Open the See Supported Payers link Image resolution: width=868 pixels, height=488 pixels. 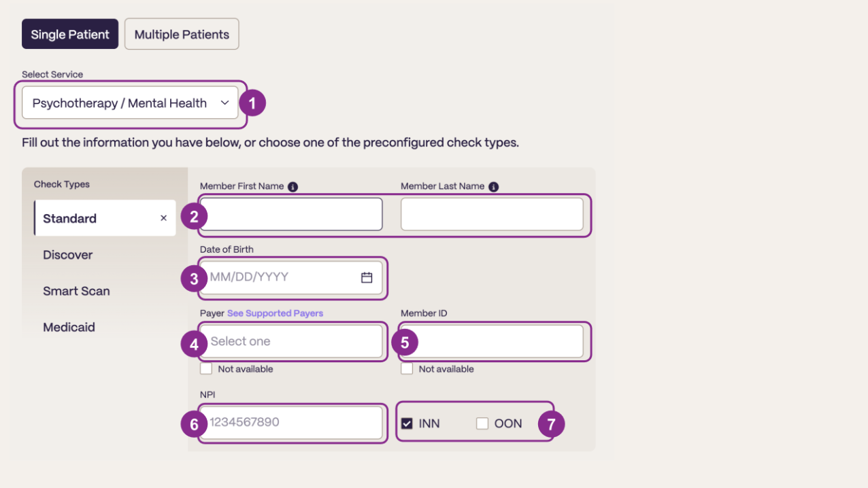click(275, 313)
